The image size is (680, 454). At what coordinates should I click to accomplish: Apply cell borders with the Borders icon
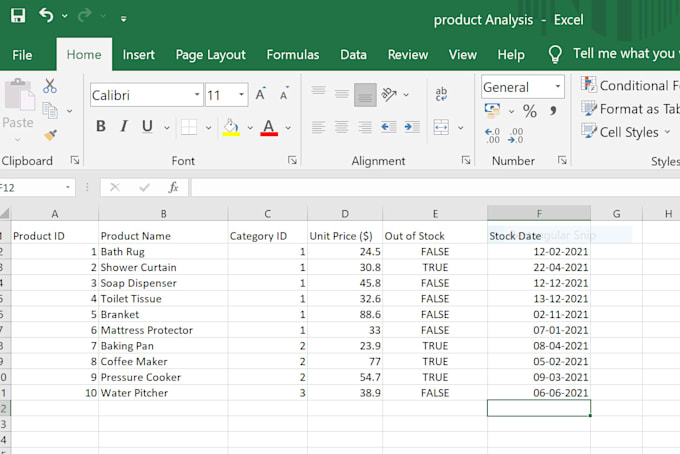tap(189, 127)
